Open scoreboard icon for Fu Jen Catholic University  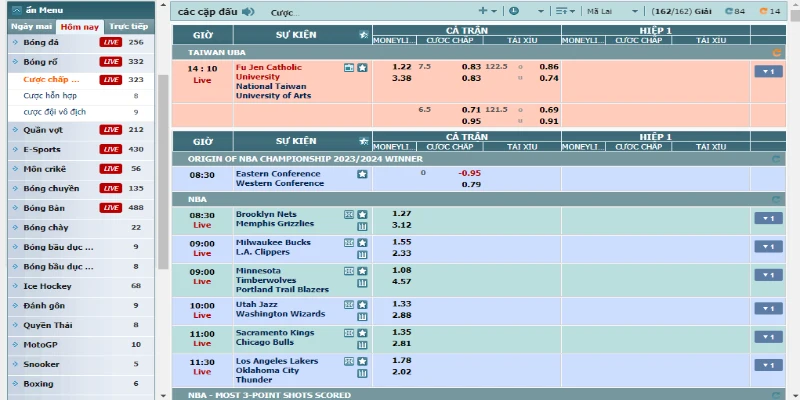pos(349,67)
